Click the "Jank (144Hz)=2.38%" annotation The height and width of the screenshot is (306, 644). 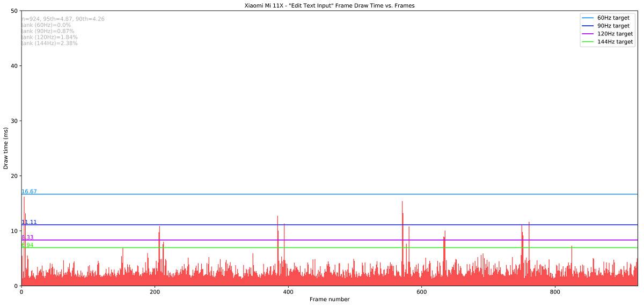[x=49, y=43]
